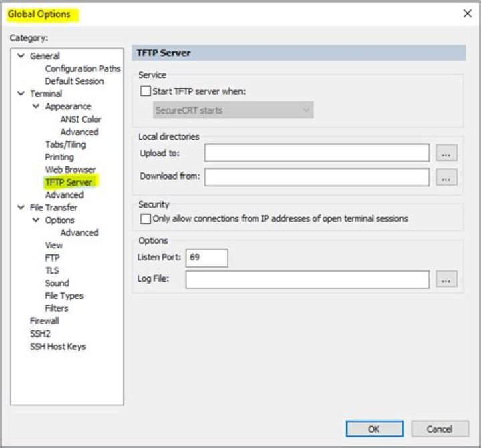Click browse button next to Log File
Viewport: 481px width, 448px height.
tap(446, 279)
